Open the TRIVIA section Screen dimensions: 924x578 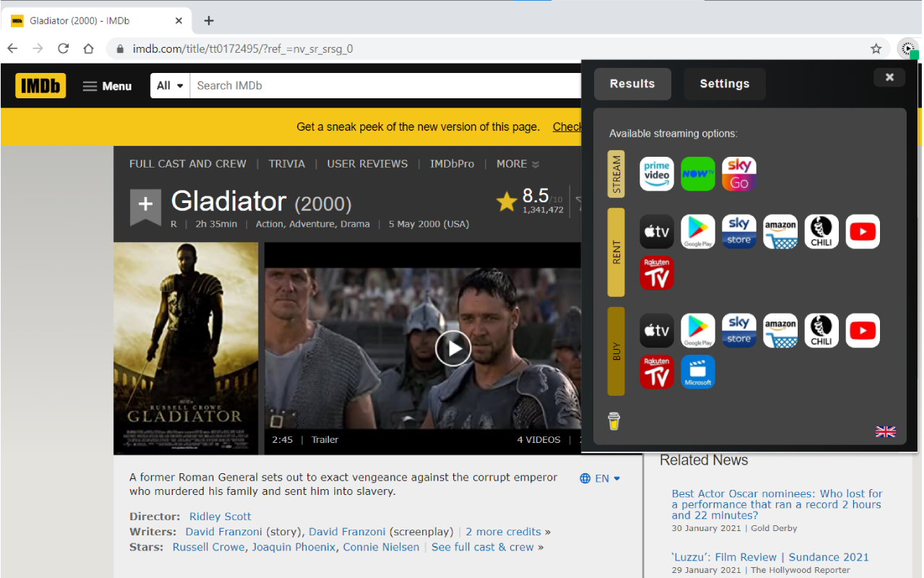[287, 164]
